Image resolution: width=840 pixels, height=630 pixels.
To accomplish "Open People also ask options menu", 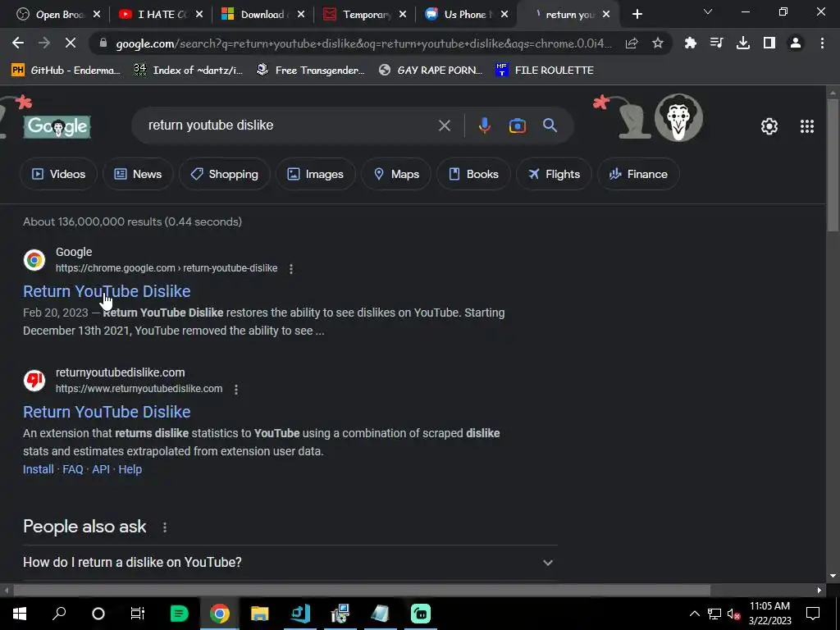I will click(x=165, y=527).
